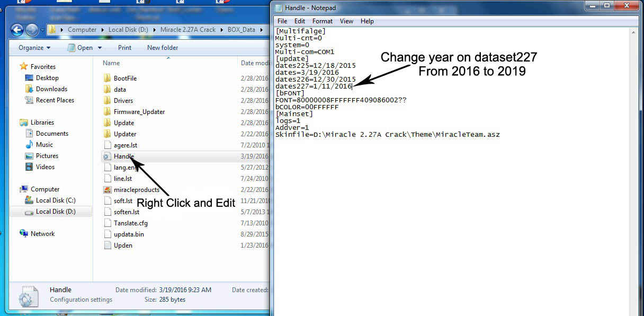Select Documents library in sidebar
Image resolution: width=644 pixels, height=316 pixels.
pos(52,133)
